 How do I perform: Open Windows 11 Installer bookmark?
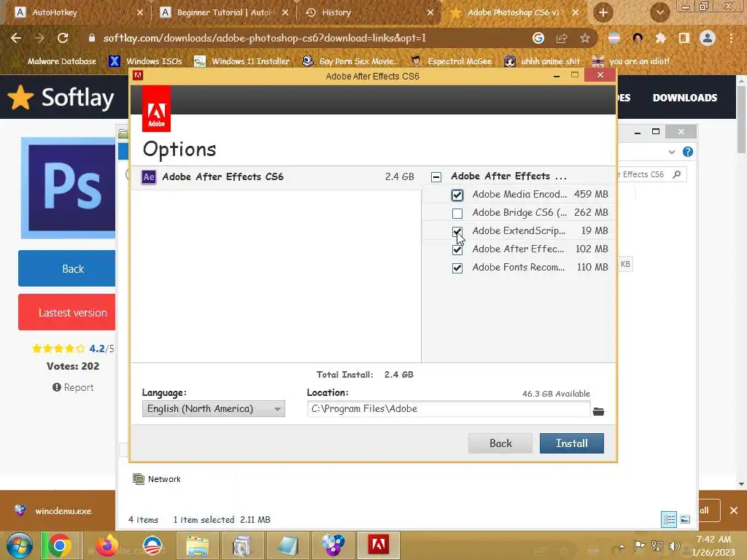point(242,61)
